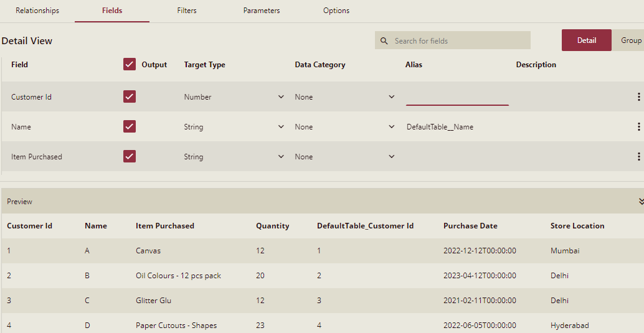Viewport: 644px width, 333px height.
Task: Click the 2021-02-11T00:00:00 date cell
Action: pyautogui.click(x=480, y=301)
